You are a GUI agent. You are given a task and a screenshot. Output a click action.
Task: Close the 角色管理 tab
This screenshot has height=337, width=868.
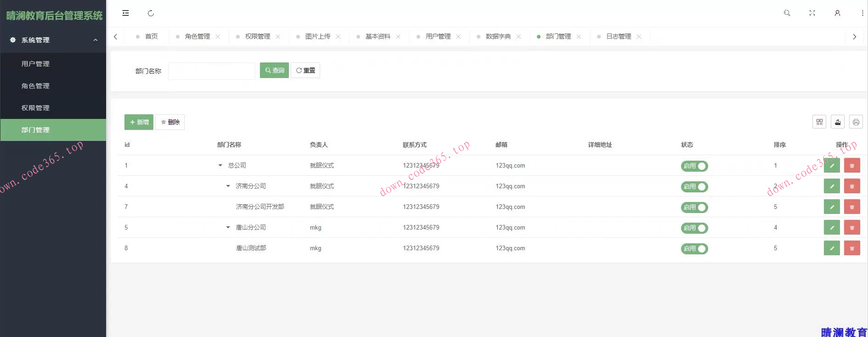[218, 37]
